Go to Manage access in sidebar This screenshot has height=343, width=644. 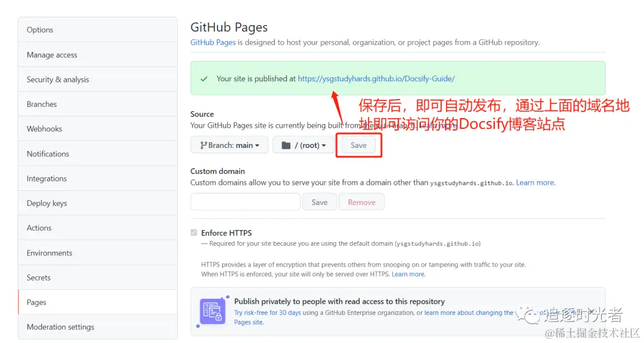point(98,55)
